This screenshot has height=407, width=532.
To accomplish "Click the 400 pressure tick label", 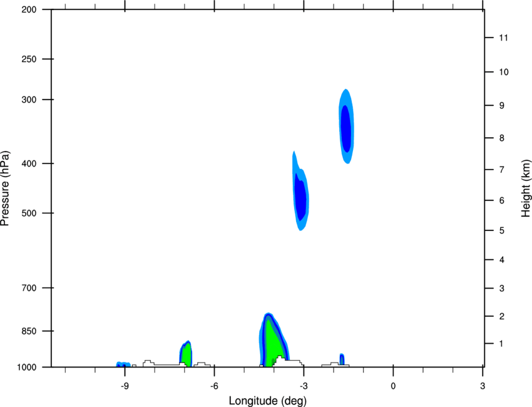I will pos(29,163).
